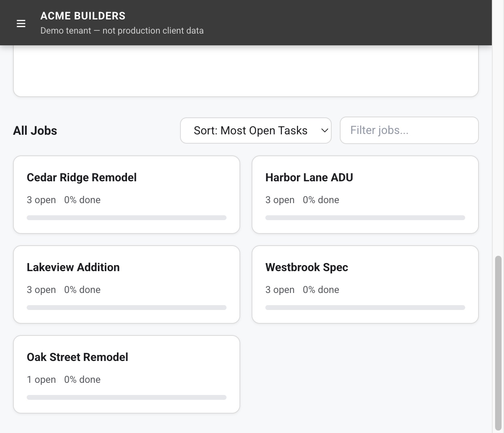Click '0% done' on Westbrook Spec
This screenshot has width=504, height=433.
321,290
